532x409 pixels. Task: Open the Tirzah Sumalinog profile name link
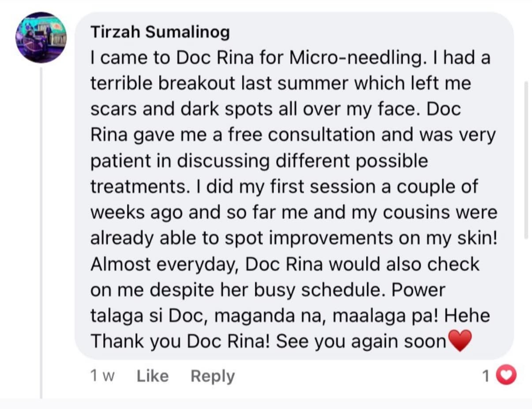tap(160, 32)
